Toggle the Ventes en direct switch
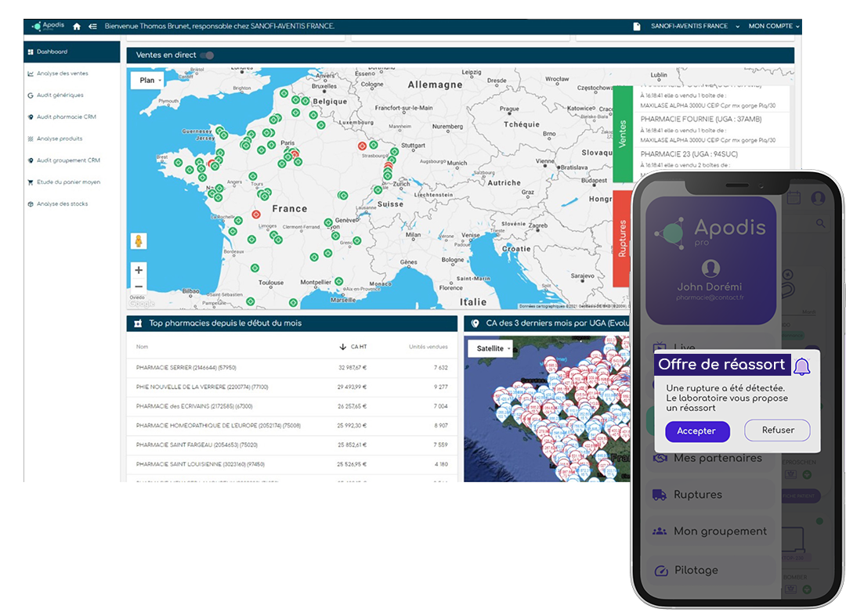This screenshot has height=616, width=846. click(x=207, y=56)
